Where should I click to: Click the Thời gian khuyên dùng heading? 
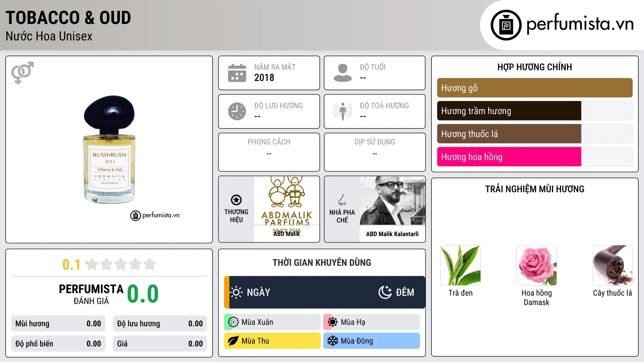coord(322,262)
